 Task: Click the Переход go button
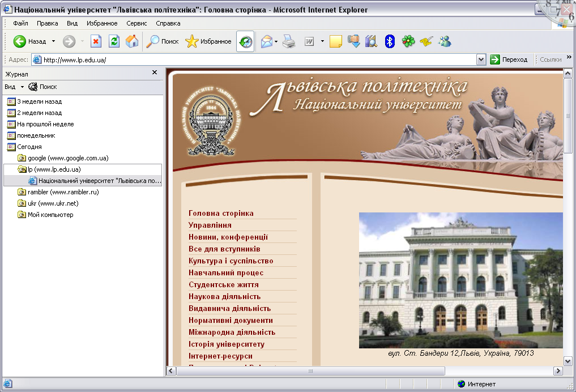pos(509,59)
